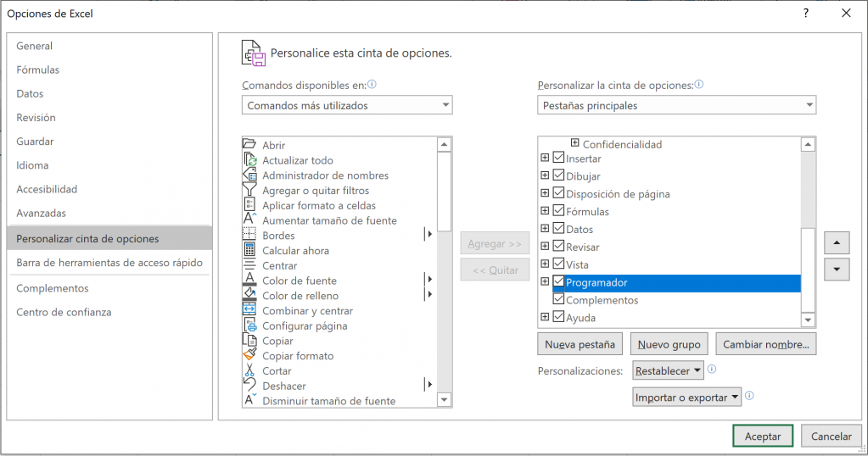Open the Avanzadas options category
Image resolution: width=868 pixels, height=456 pixels.
pyautogui.click(x=109, y=213)
